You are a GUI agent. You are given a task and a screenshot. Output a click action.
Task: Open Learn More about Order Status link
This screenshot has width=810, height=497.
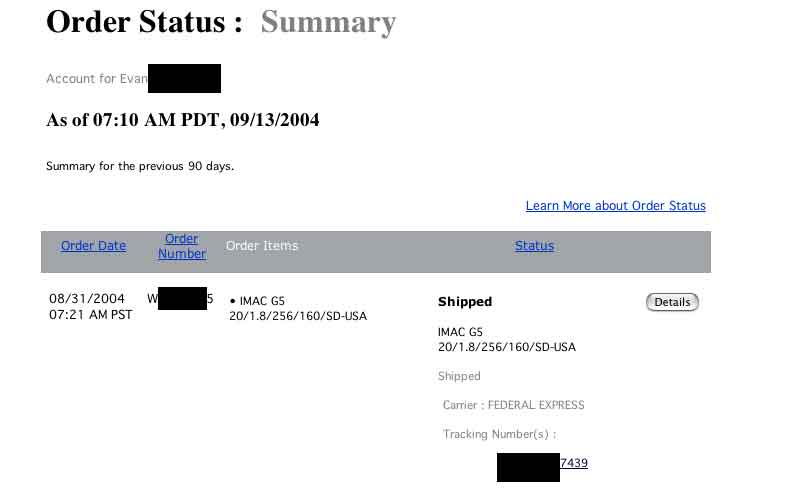pos(615,206)
